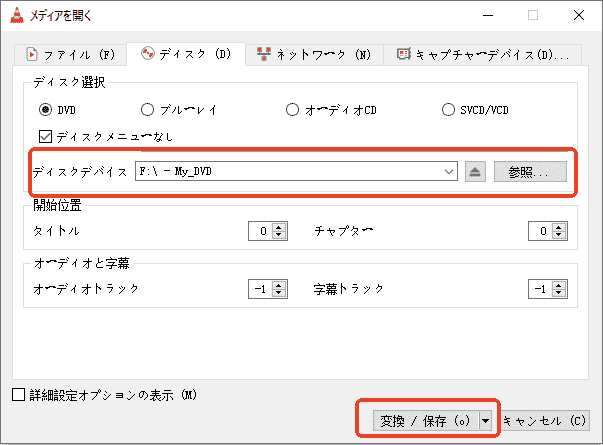Select the SVCD/VCD radio button
This screenshot has height=445, width=603.
448,110
